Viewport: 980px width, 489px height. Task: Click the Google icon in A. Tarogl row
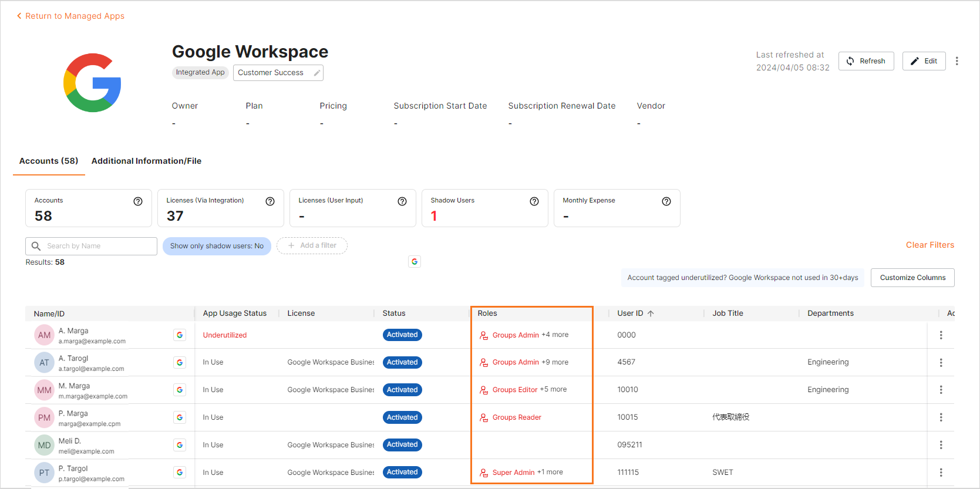(x=180, y=363)
